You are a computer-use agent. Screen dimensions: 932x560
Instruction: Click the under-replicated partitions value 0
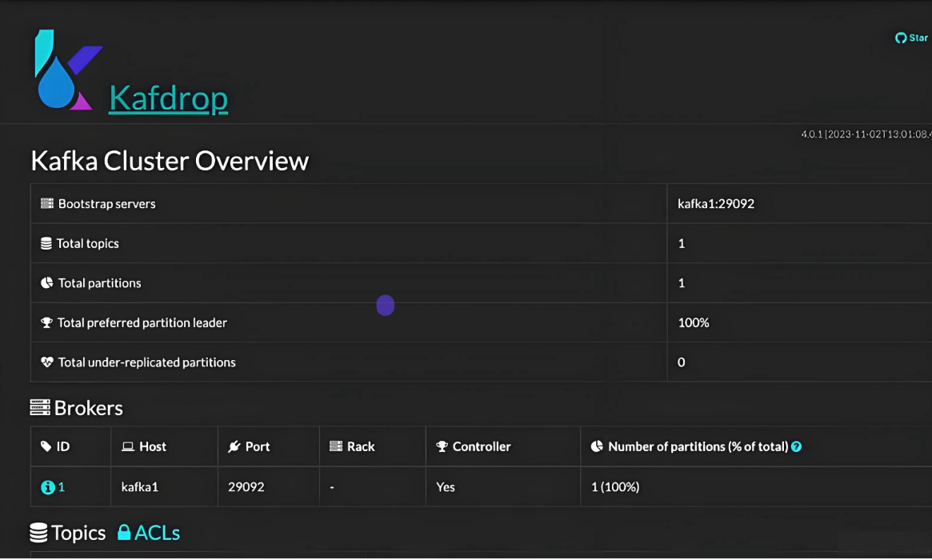681,362
